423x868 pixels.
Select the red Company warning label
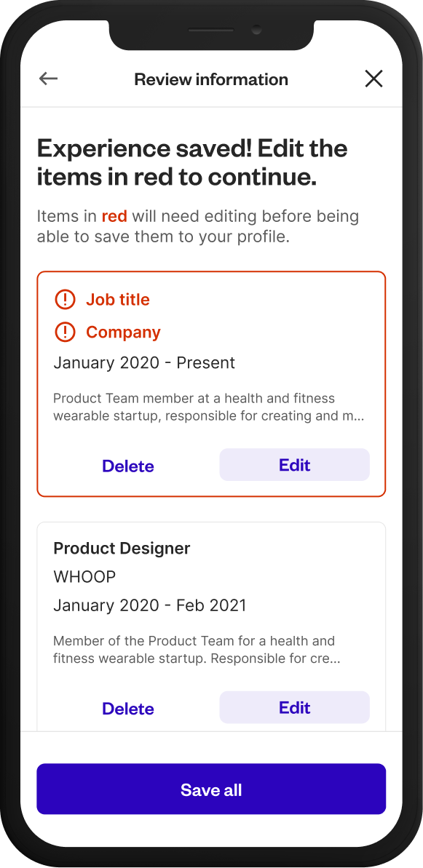(123, 332)
